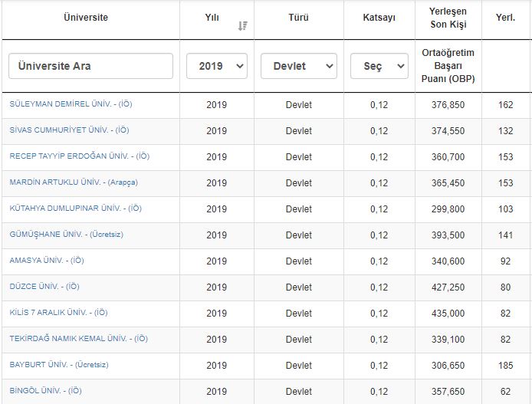Select the Yılı column header
The width and height of the screenshot is (532, 404).
click(212, 18)
